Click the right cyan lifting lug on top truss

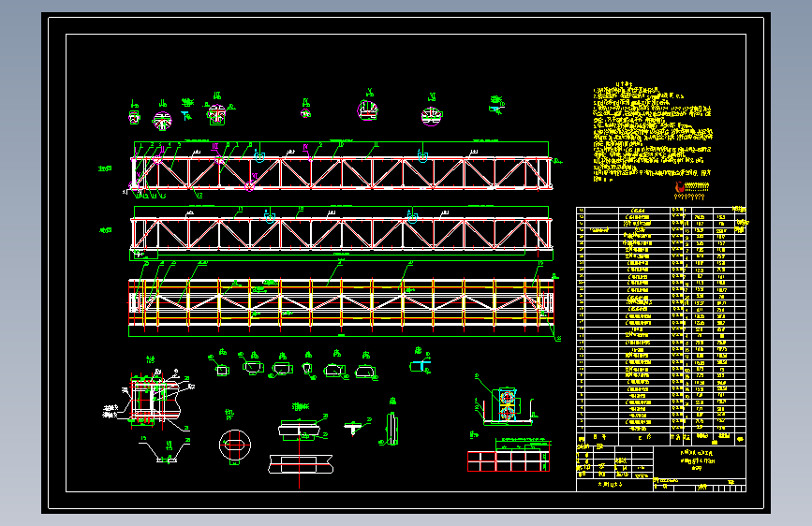click(x=422, y=155)
